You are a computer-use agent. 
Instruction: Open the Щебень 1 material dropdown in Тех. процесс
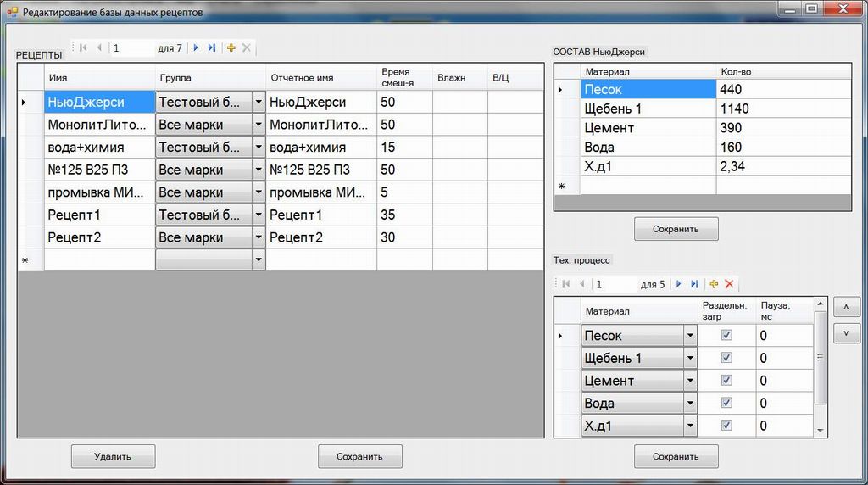tap(690, 358)
